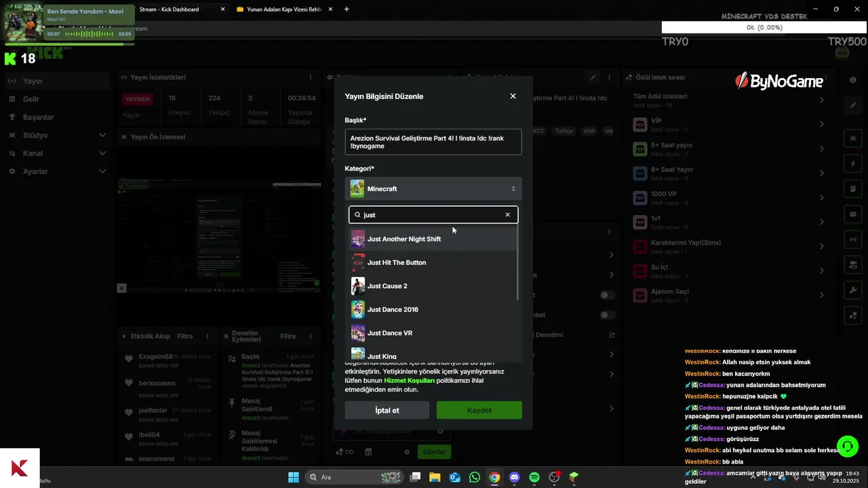
Task: Pick Just Cause 2 from results
Action: tap(433, 286)
